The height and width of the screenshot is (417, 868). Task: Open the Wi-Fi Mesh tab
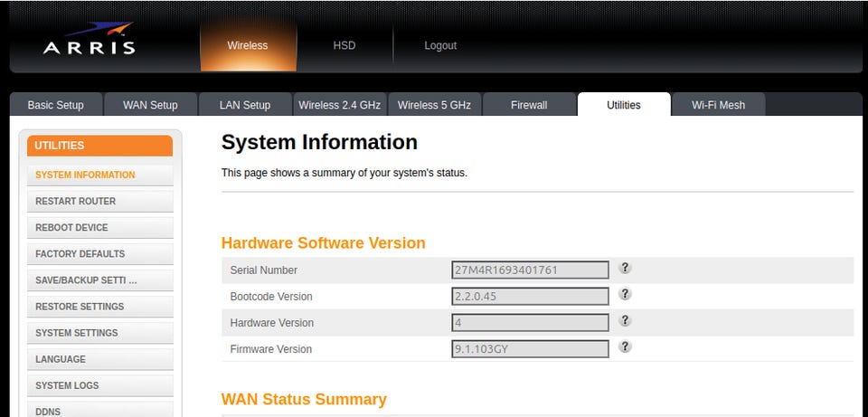tap(719, 105)
